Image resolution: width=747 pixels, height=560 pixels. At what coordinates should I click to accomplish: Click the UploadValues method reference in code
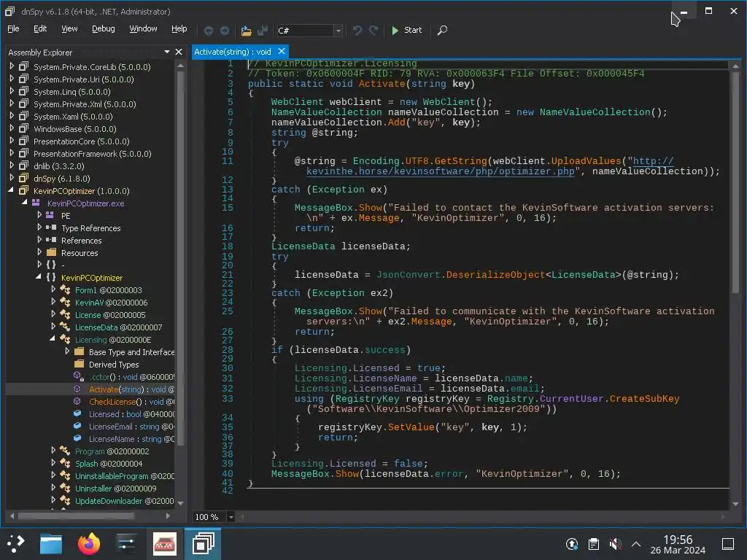click(586, 161)
